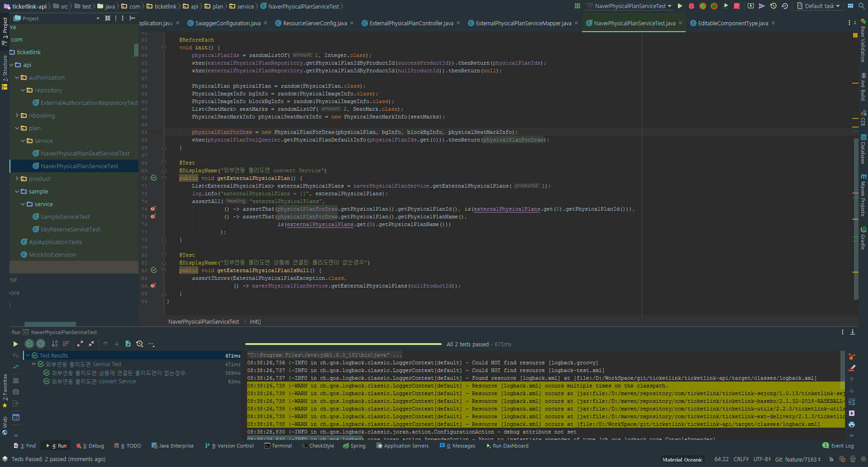
Task: Toggle auto-test in the Run panel sidebar
Action: coord(16,367)
